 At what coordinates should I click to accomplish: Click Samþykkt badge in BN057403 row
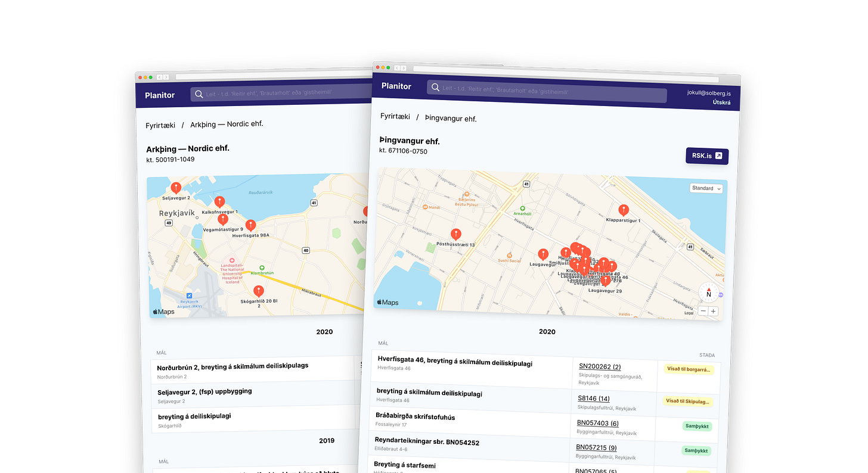[696, 427]
